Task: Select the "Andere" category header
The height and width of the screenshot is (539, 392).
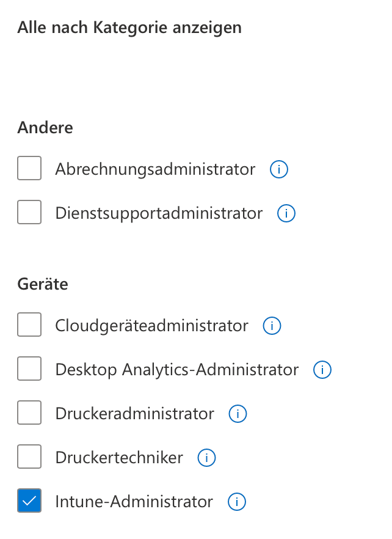Action: tap(45, 128)
